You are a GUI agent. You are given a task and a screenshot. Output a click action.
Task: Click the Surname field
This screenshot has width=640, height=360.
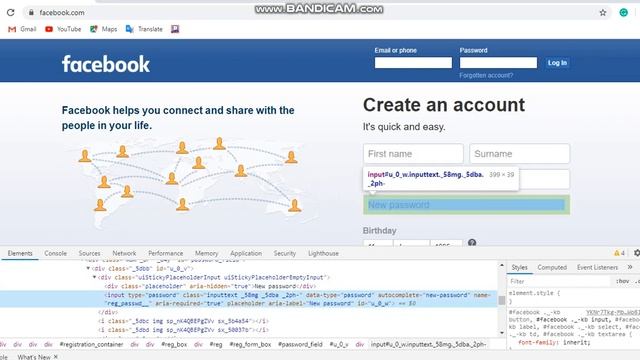(519, 154)
